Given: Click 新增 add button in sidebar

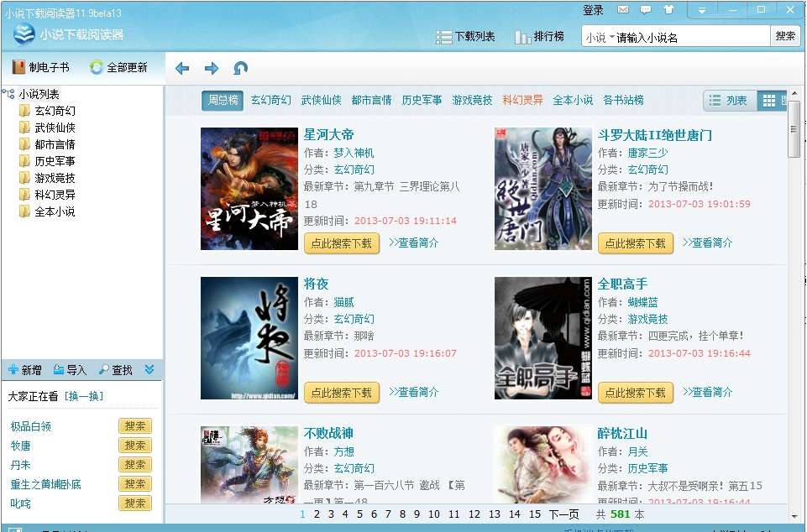Looking at the screenshot, I should [24, 369].
